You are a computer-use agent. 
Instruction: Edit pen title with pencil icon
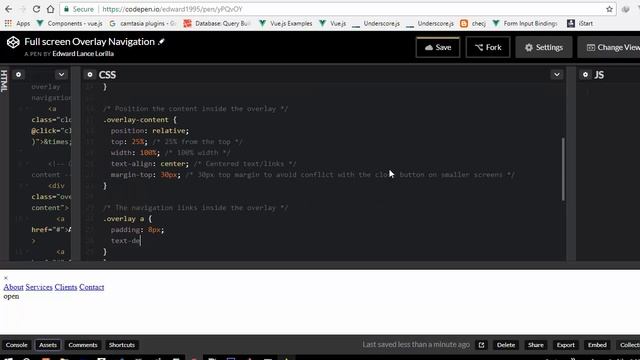(162, 42)
